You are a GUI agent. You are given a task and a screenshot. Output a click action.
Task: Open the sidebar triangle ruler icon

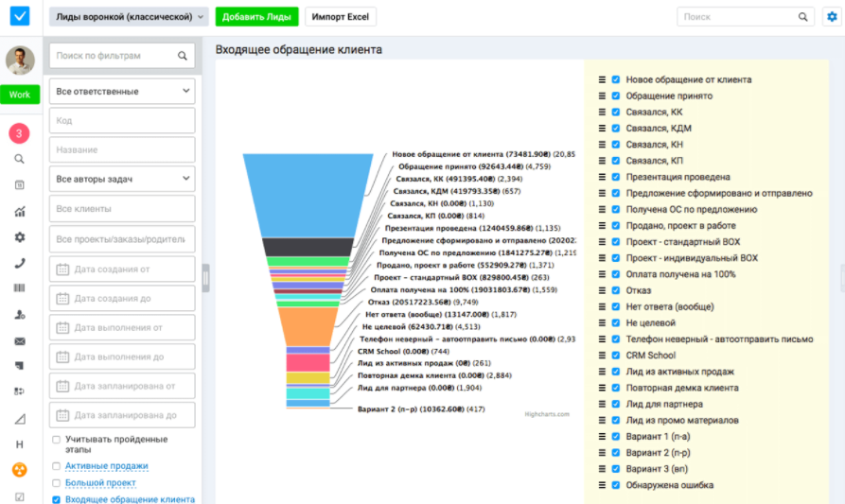20,419
